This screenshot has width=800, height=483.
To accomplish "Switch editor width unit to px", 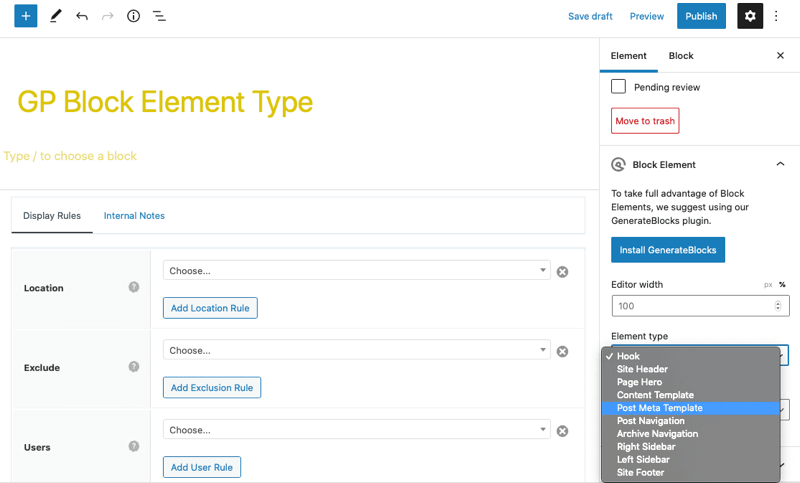I will [768, 285].
